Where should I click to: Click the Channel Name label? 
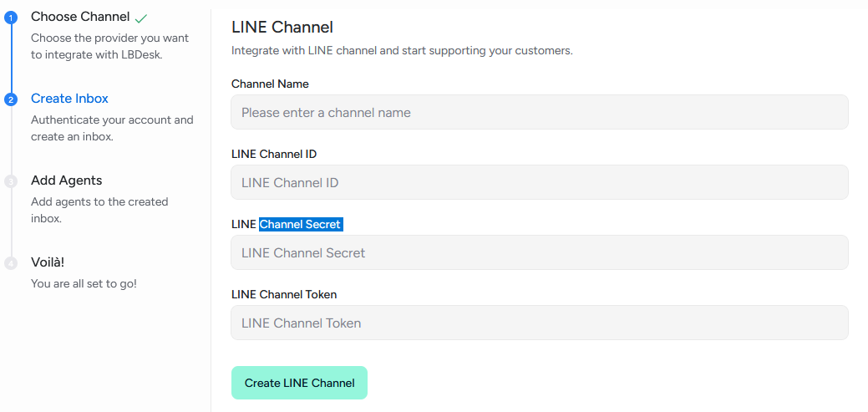[x=270, y=84]
